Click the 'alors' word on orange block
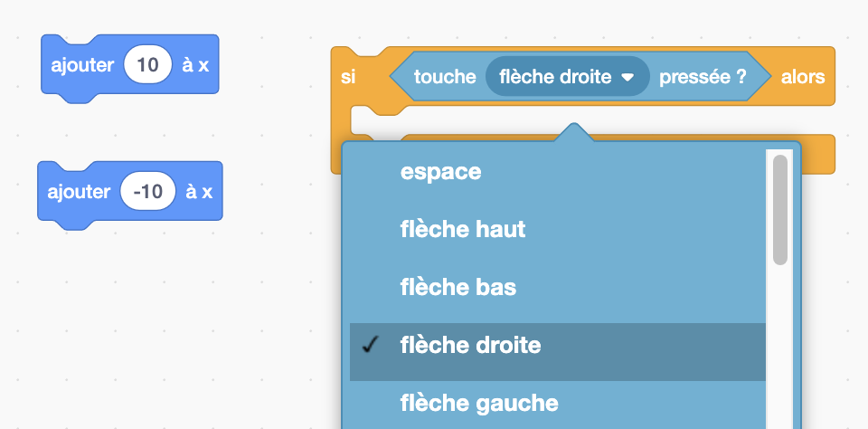Image resolution: width=868 pixels, height=429 pixels. click(803, 77)
